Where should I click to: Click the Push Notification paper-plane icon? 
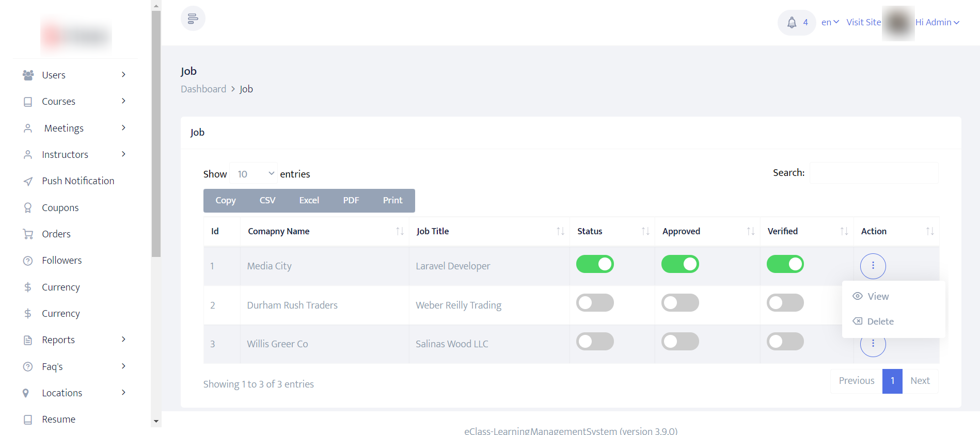28,181
